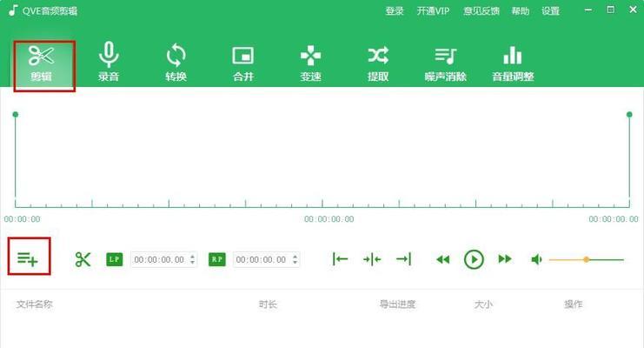644x348 pixels.
Task: Click the add file list-plus icon
Action: (x=28, y=258)
